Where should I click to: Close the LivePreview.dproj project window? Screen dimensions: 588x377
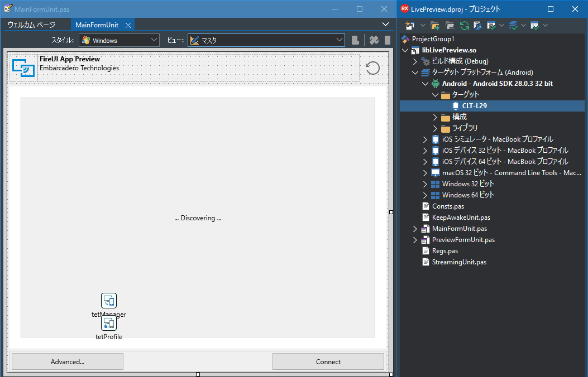click(575, 9)
